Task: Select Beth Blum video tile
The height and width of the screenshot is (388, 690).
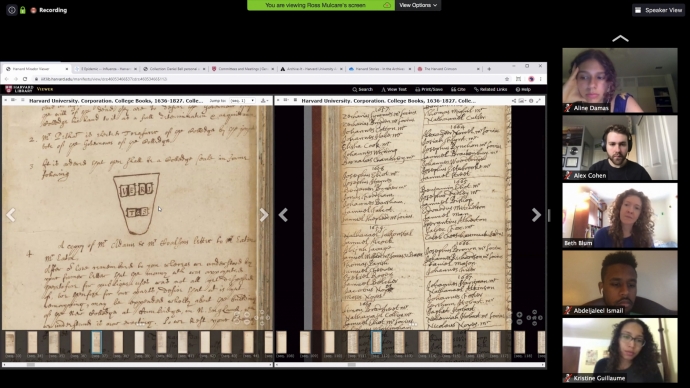Action: (x=620, y=215)
